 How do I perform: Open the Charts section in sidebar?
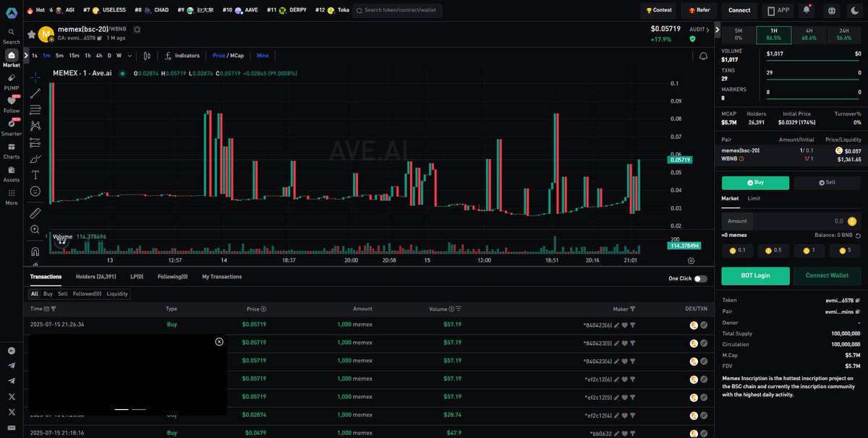click(x=12, y=151)
